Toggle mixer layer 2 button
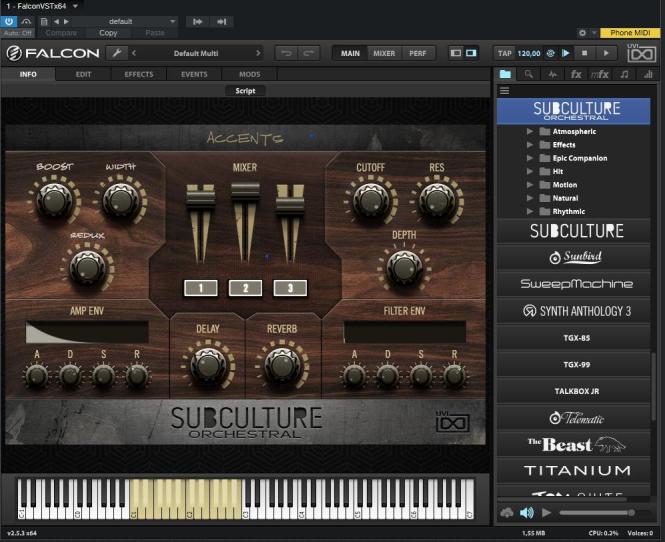This screenshot has width=665, height=542. coord(245,288)
